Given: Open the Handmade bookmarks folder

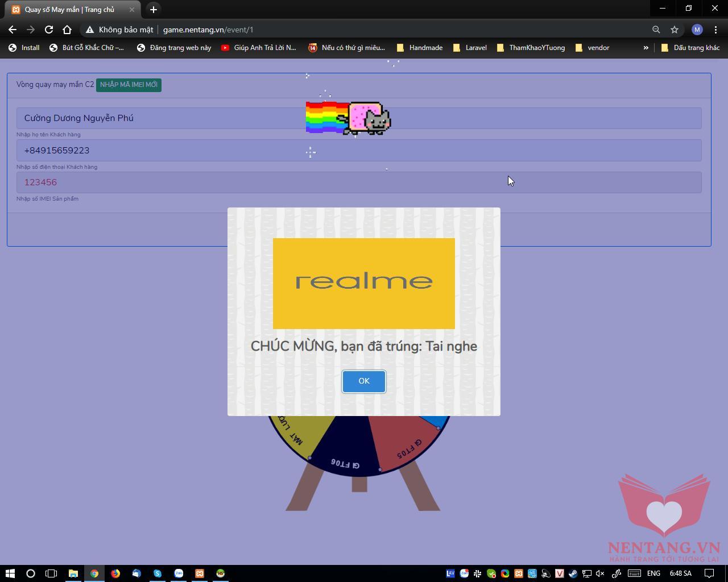Looking at the screenshot, I should click(x=420, y=48).
